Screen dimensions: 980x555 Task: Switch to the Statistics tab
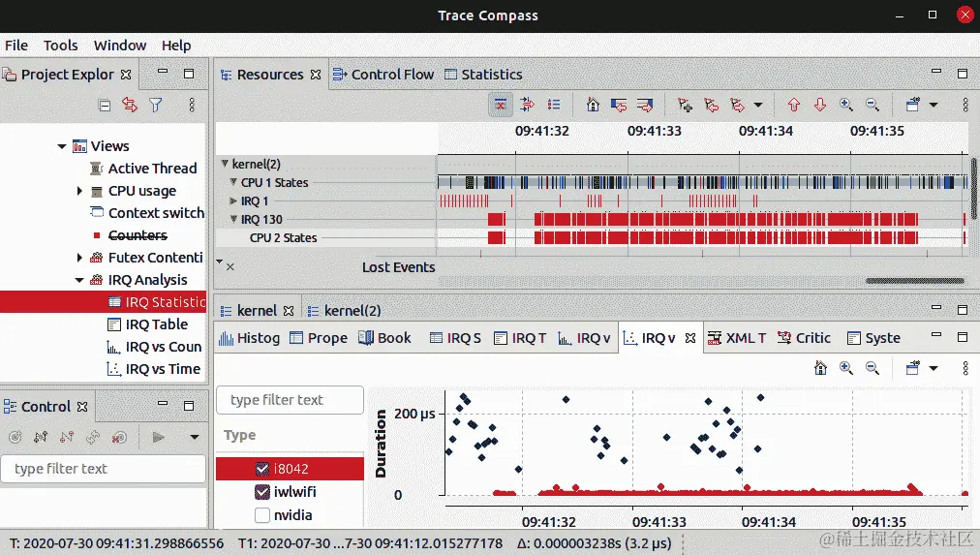(x=484, y=75)
